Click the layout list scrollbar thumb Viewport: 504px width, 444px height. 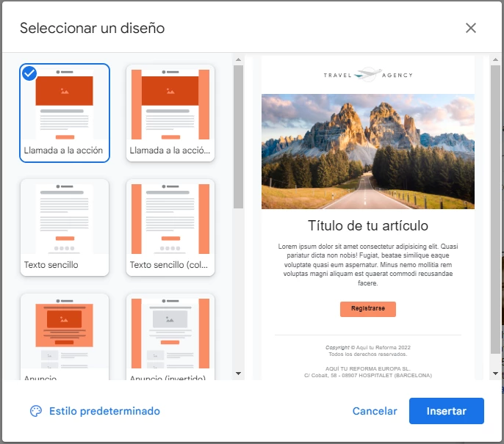[x=238, y=137]
